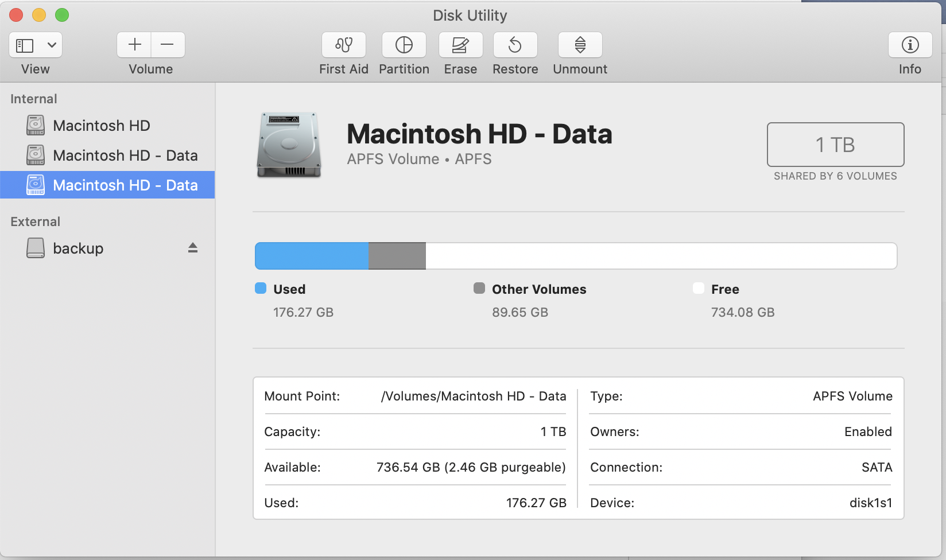Click the 1 TB capacity box
The width and height of the screenshot is (946, 560).
(835, 145)
